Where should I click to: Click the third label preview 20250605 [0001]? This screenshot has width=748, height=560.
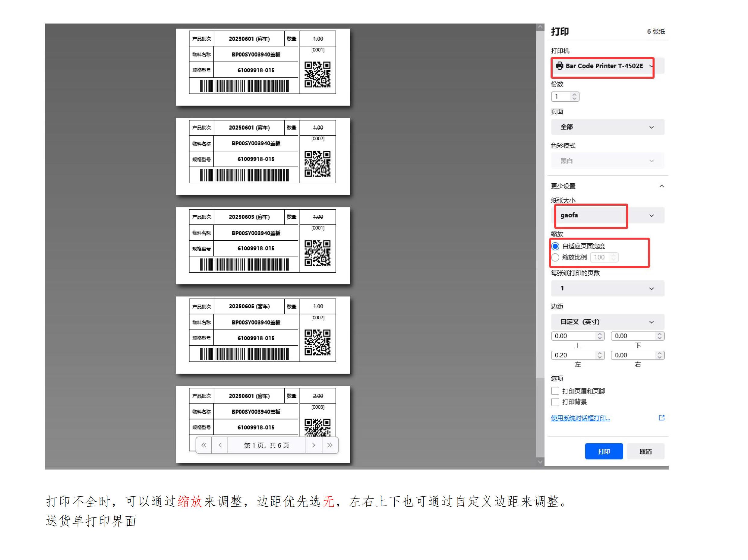(x=262, y=245)
